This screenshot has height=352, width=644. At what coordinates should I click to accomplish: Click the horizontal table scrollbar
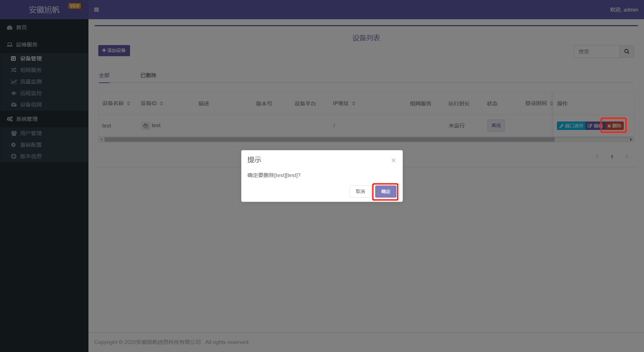[329, 139]
